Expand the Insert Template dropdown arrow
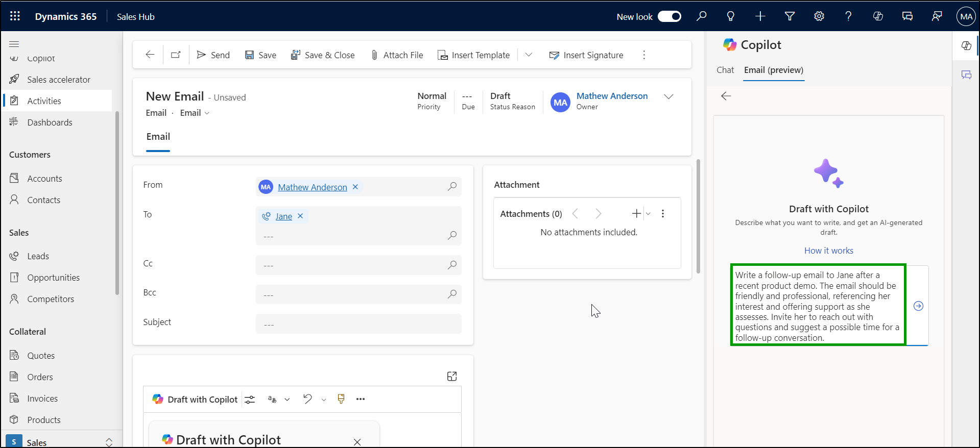Viewport: 980px width, 448px height. 529,55
